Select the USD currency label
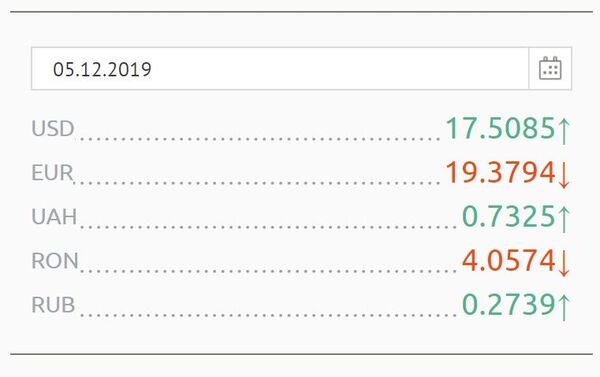This screenshot has height=377, width=600. [53, 128]
